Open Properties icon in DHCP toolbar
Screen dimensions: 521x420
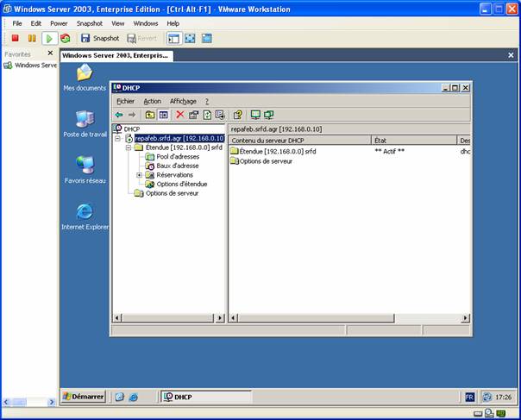193,115
